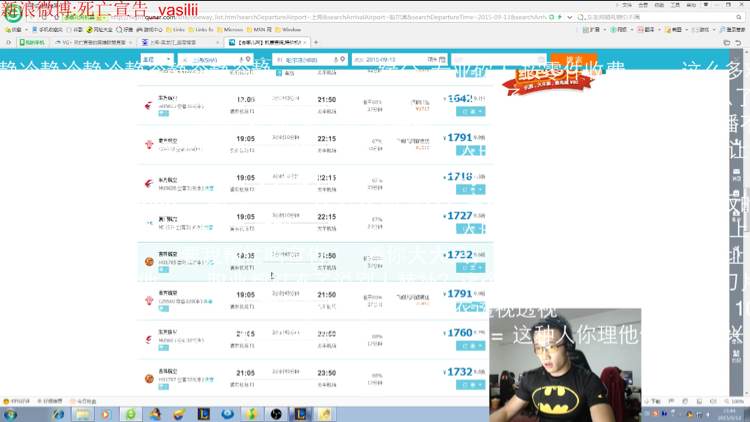
Task: Click the airline logo on the ¥1718 flight
Action: tap(149, 182)
